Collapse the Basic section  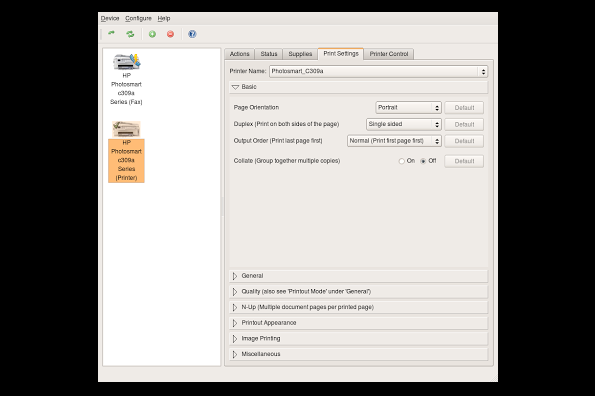359,87
